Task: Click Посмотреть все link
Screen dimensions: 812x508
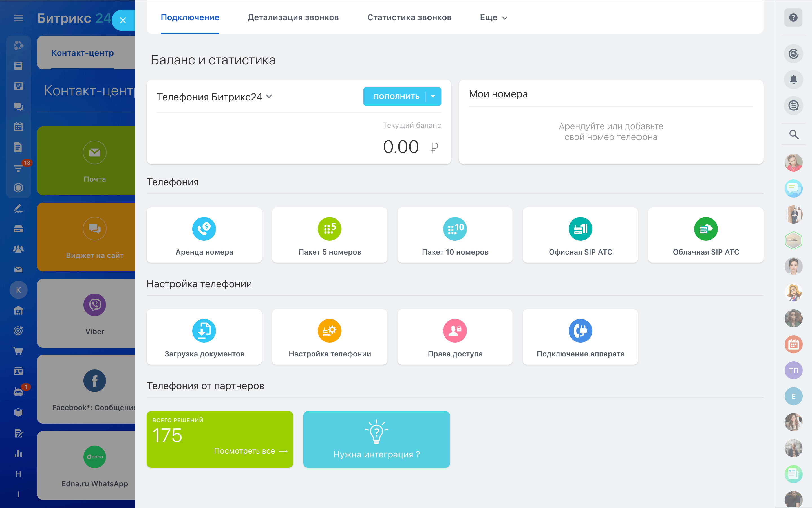Action: tap(251, 451)
